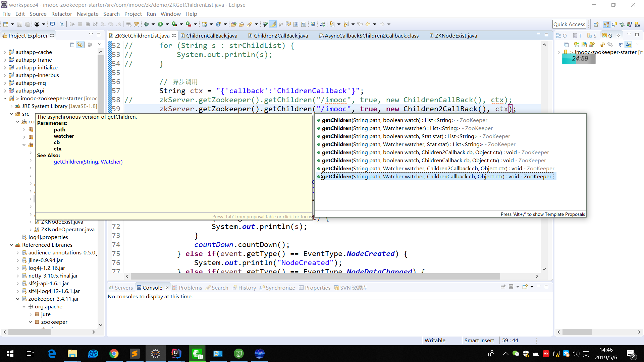Click the editor horizontal scrollbar thumb
Screen dimensions: 644x362
315,276
